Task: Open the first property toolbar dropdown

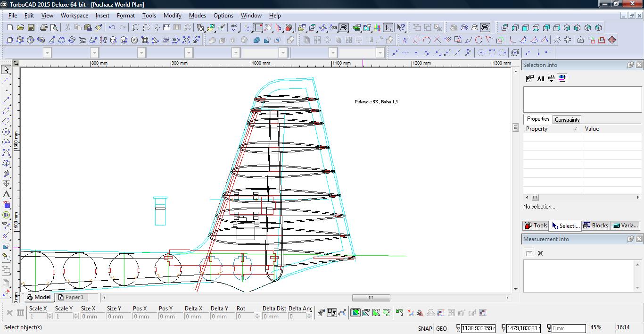Action: 47,53
